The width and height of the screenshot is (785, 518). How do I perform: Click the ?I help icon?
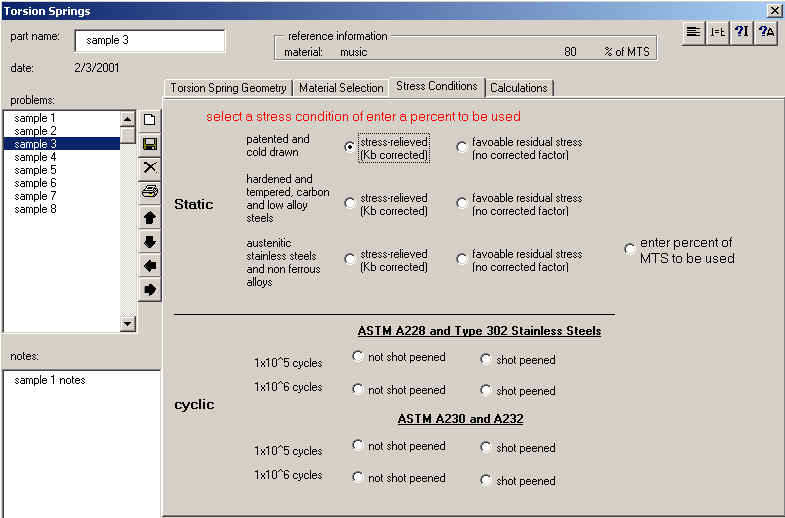[x=741, y=32]
